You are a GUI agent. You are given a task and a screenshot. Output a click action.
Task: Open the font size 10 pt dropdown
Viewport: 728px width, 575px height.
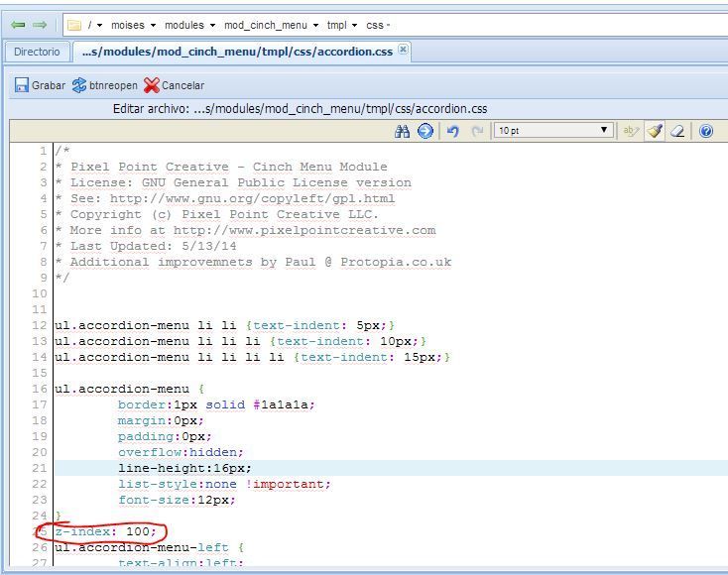click(x=553, y=131)
